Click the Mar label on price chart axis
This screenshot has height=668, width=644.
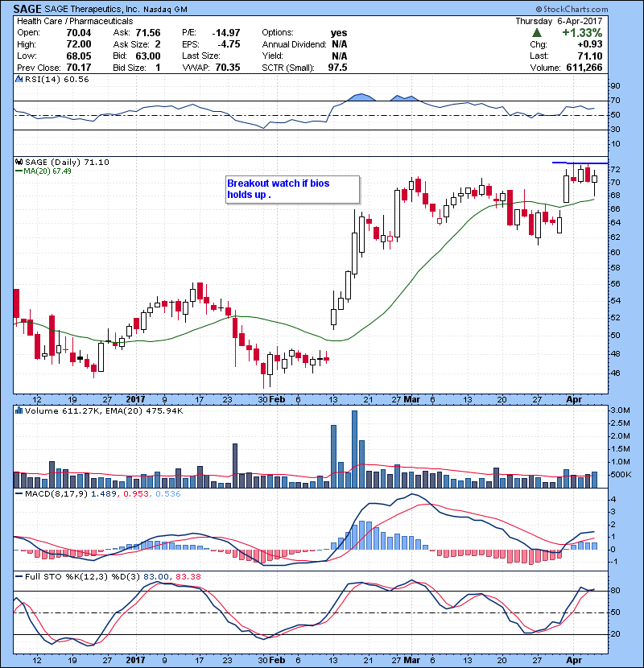(411, 400)
